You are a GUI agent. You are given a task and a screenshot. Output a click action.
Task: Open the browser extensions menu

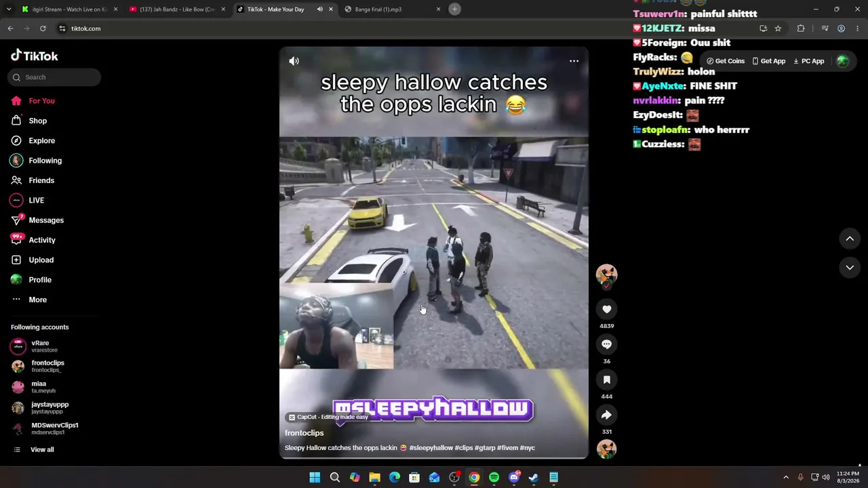pos(801,28)
